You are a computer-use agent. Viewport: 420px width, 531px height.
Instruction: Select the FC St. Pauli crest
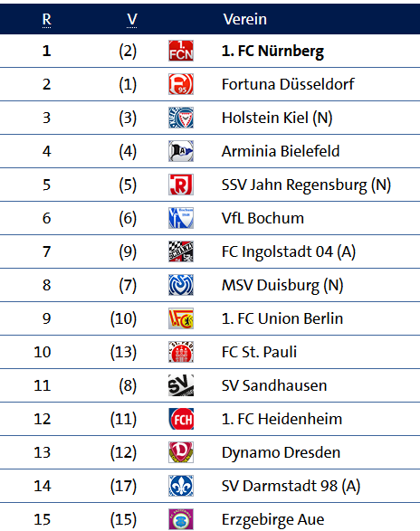click(181, 352)
